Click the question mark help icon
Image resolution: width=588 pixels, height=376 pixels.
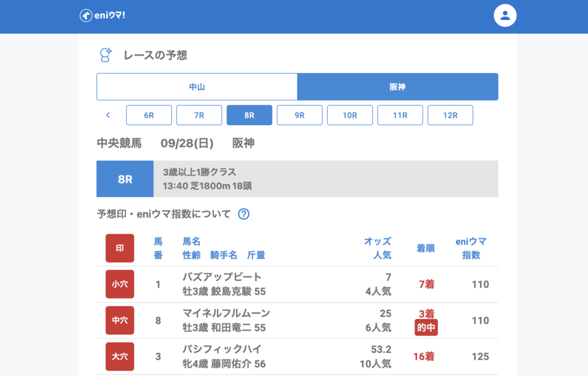pyautogui.click(x=243, y=214)
